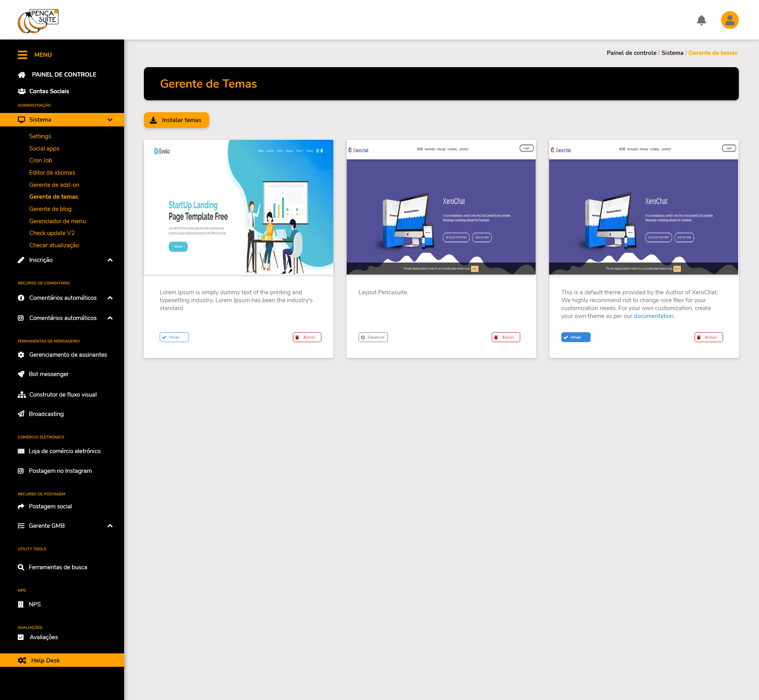Deactivate the Layout Pencasuite theme
The width and height of the screenshot is (759, 700).
click(x=373, y=337)
